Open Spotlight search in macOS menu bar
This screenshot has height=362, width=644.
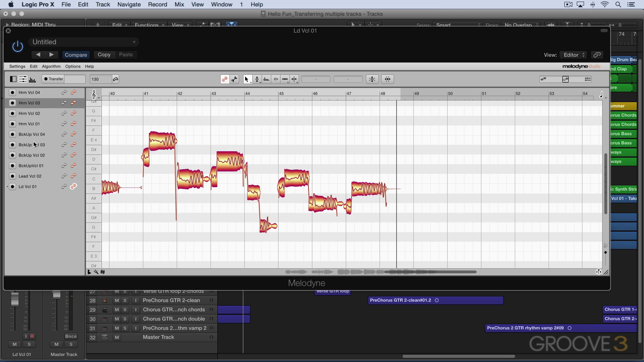[x=618, y=4]
